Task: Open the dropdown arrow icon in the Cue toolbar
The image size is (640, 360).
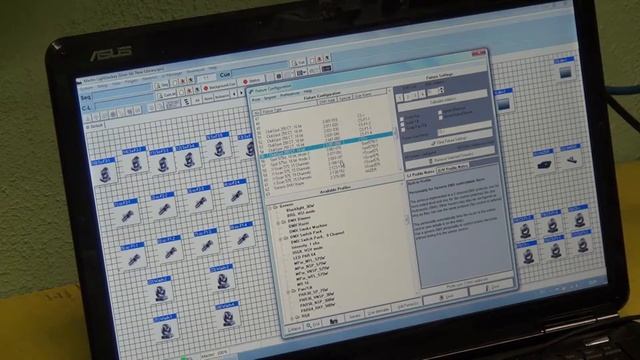Action: (301, 73)
